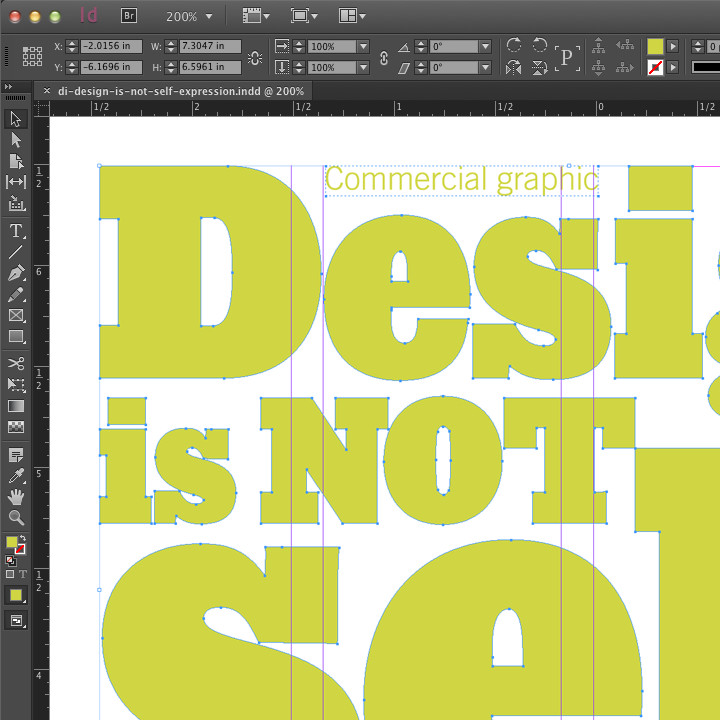
Task: Click the Width field showing 7.3047 in
Action: [x=210, y=46]
